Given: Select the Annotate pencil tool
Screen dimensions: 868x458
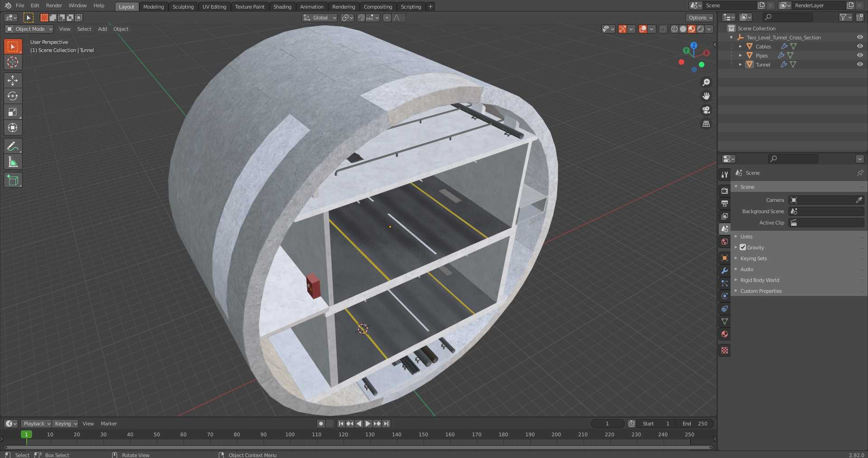Looking at the screenshot, I should click(13, 146).
